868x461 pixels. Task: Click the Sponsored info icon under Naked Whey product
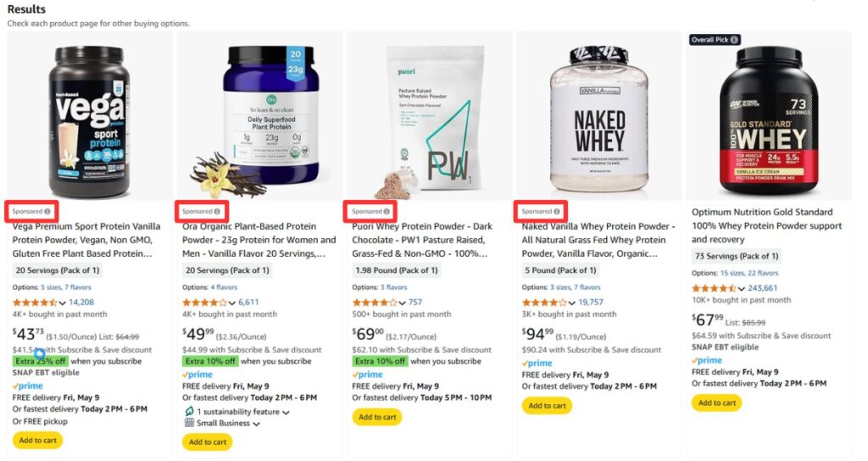556,211
